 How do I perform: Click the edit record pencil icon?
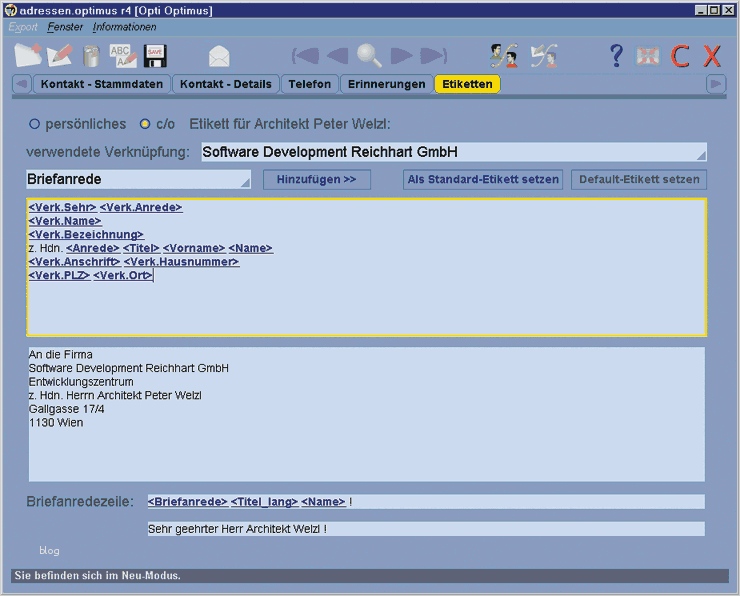pyautogui.click(x=59, y=55)
